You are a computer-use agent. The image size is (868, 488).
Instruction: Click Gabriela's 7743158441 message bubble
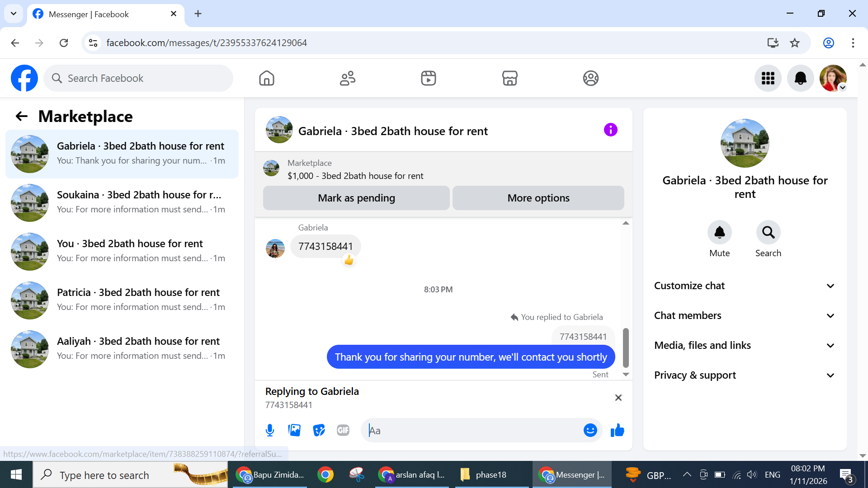point(325,246)
